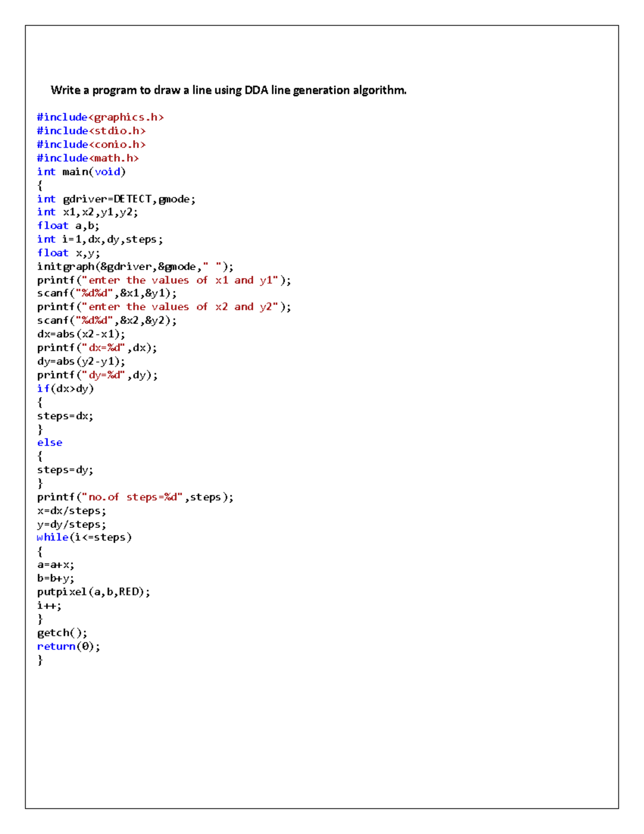Click the scanf line reading x2 and y2
The height and width of the screenshot is (834, 644).
coord(106,321)
